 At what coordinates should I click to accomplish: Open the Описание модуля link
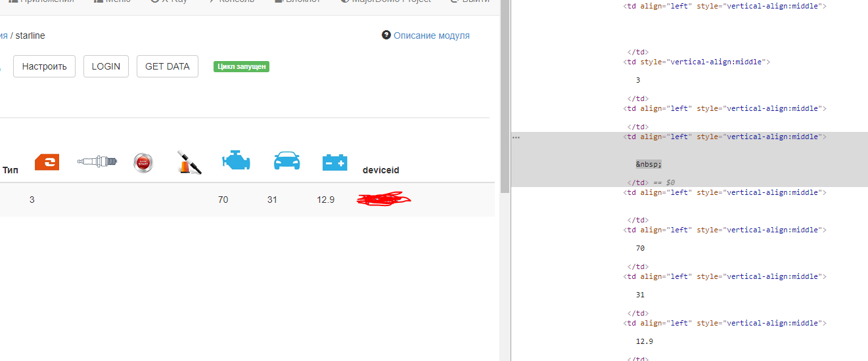[x=432, y=35]
